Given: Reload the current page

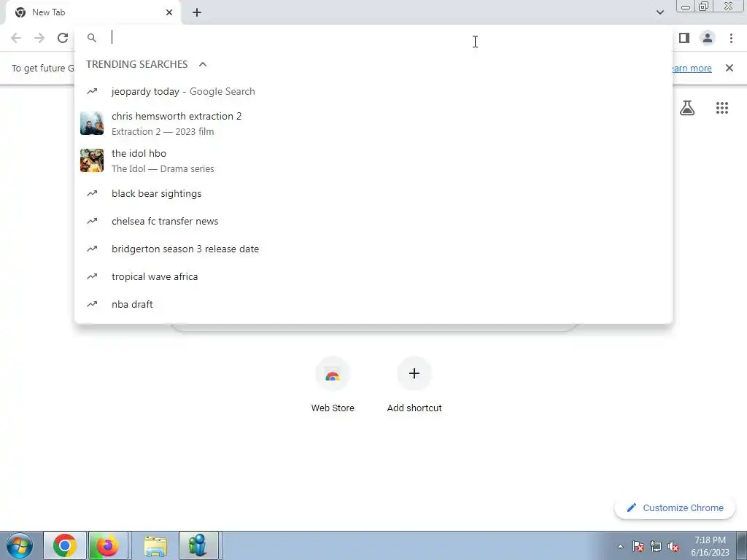Looking at the screenshot, I should click(63, 38).
